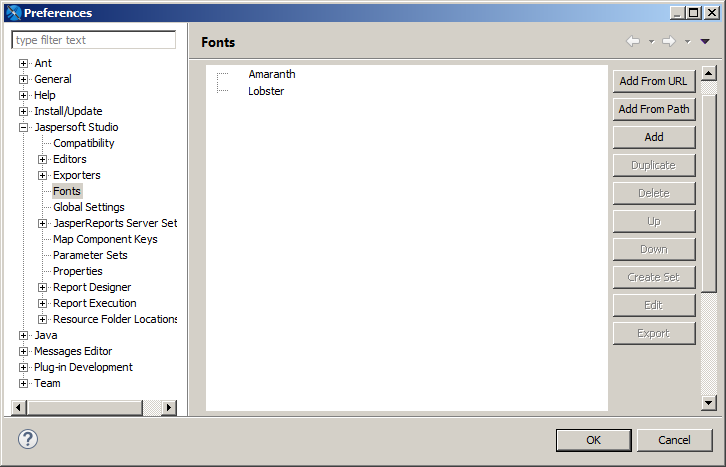Open the Properties page
Screen dimensions: 726x467
(x=78, y=271)
